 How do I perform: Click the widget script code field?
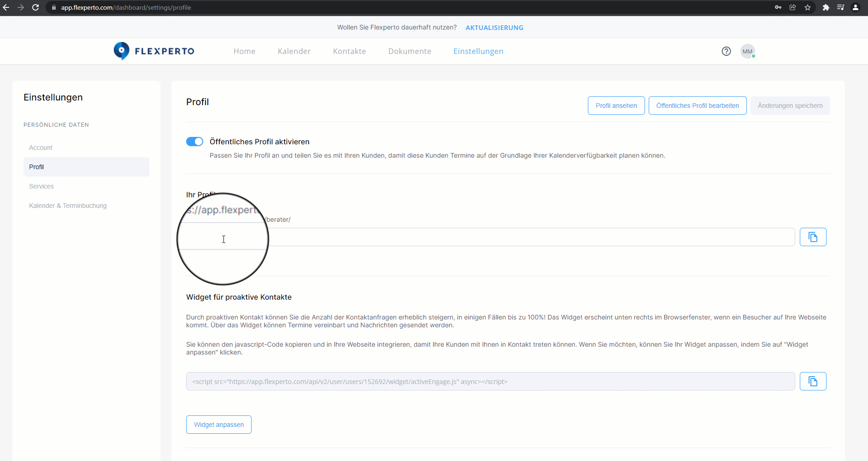coord(490,381)
